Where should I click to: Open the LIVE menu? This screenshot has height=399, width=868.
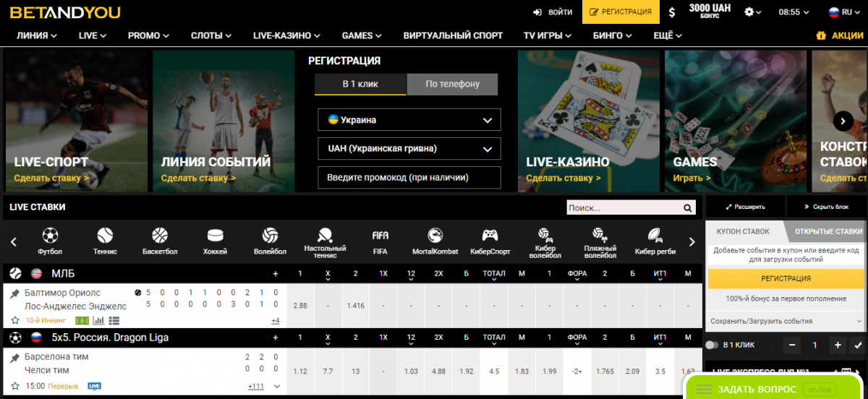click(93, 35)
